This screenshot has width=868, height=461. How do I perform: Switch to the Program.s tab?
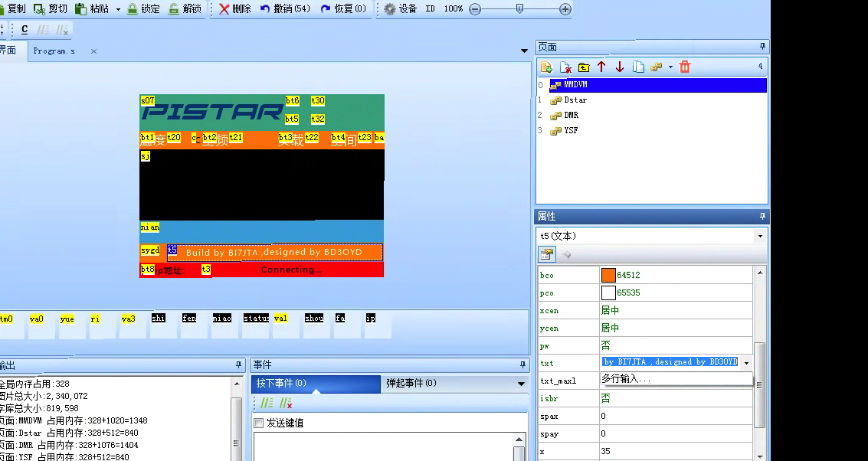[54, 51]
